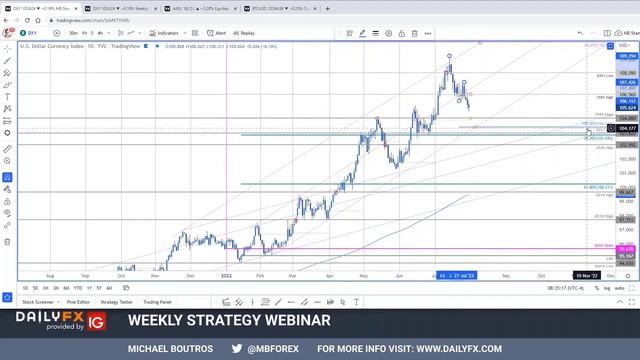640x360 pixels.
Task: Open the prediction and measurement tools
Action: pos(7,121)
